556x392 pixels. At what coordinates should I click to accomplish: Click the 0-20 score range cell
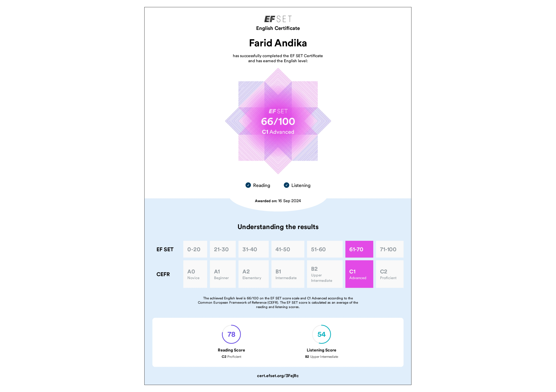(x=195, y=249)
